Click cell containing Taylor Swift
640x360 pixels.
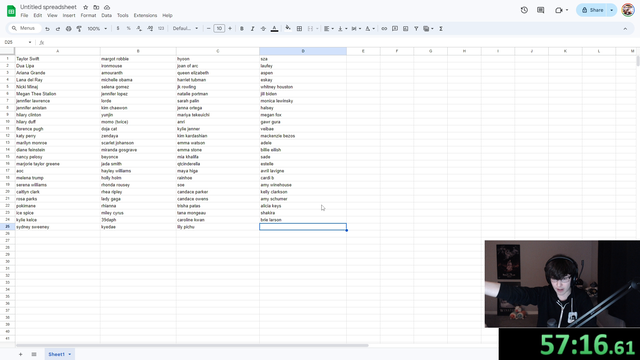58,59
